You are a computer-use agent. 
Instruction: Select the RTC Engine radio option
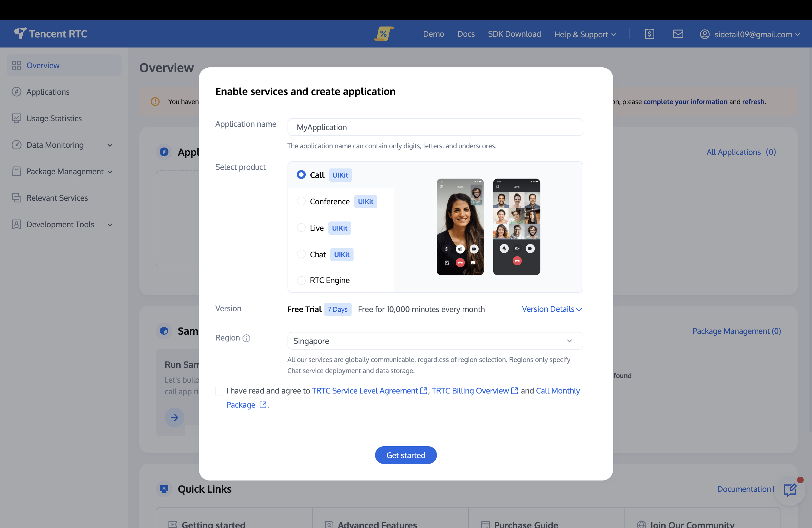(x=301, y=280)
